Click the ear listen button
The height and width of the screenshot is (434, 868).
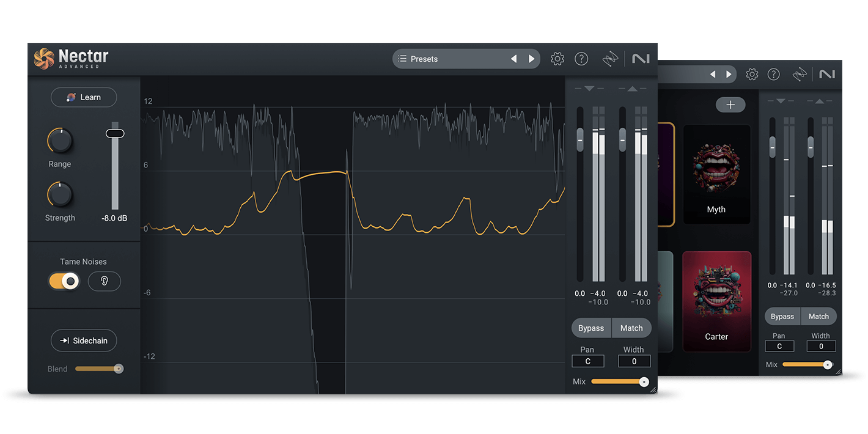click(105, 281)
